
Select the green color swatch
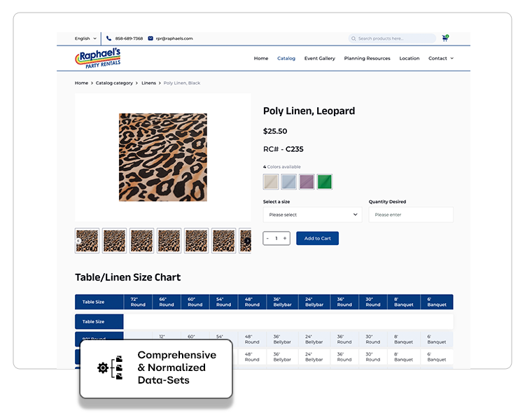pyautogui.click(x=324, y=182)
